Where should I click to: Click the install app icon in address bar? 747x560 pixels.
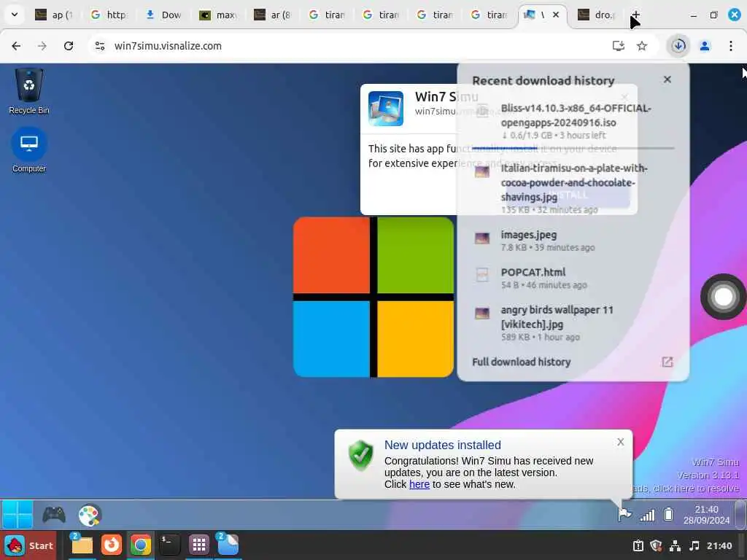coord(619,46)
